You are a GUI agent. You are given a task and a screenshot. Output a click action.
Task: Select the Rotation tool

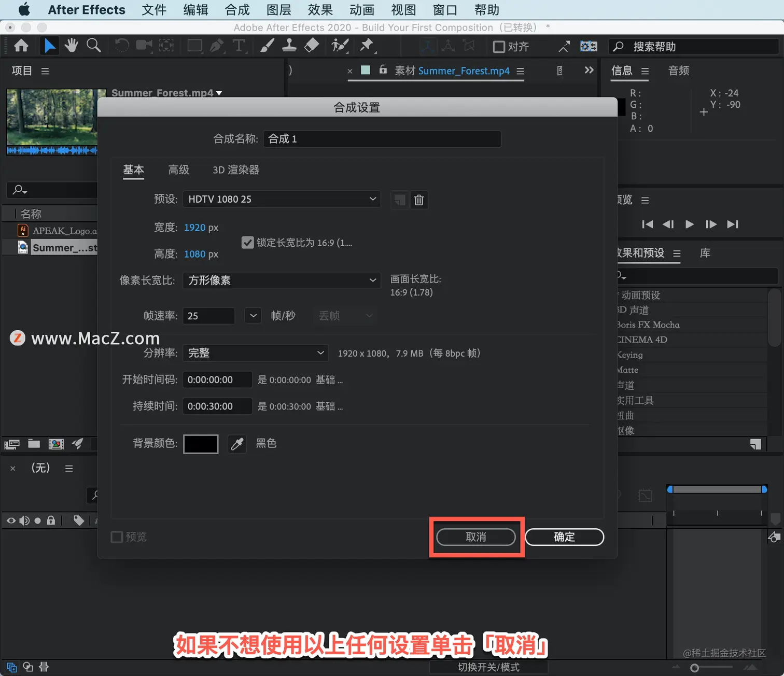pyautogui.click(x=122, y=46)
